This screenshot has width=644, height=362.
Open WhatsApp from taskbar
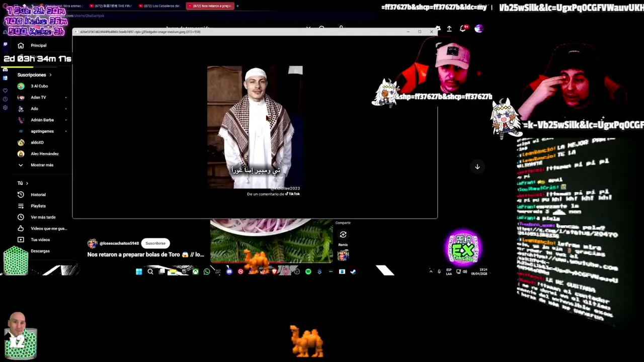pyautogui.click(x=206, y=271)
